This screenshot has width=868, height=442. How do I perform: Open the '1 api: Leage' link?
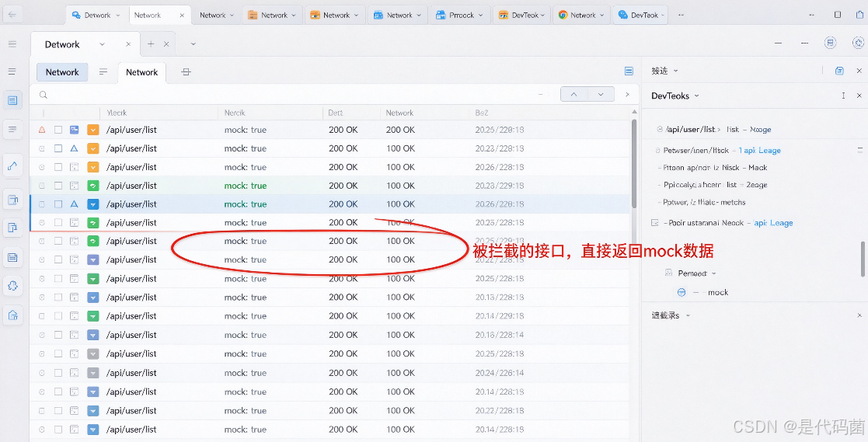coord(759,151)
